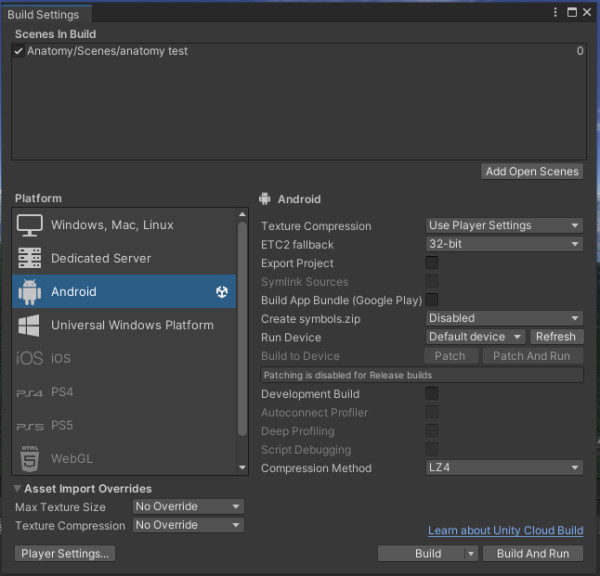Image resolution: width=600 pixels, height=576 pixels.
Task: Select the PS4 platform entry
Action: tap(124, 392)
